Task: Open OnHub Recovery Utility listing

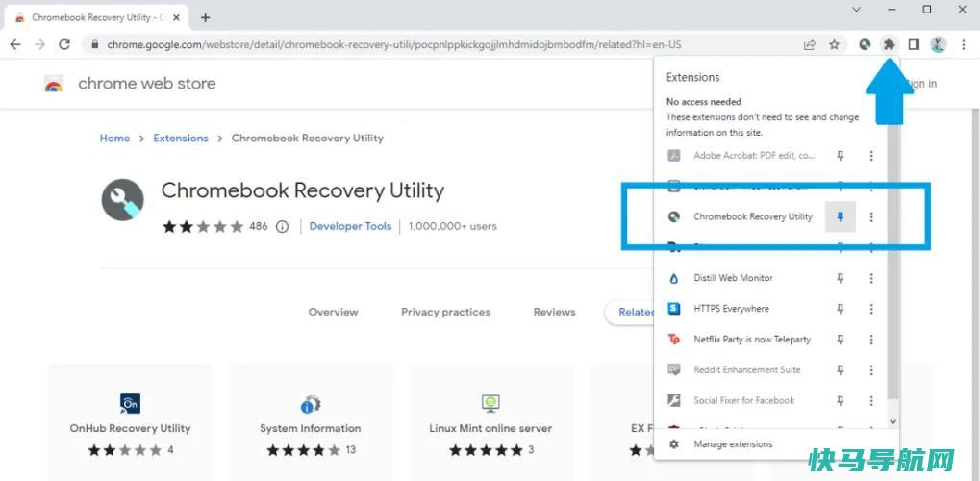Action: pyautogui.click(x=130, y=428)
